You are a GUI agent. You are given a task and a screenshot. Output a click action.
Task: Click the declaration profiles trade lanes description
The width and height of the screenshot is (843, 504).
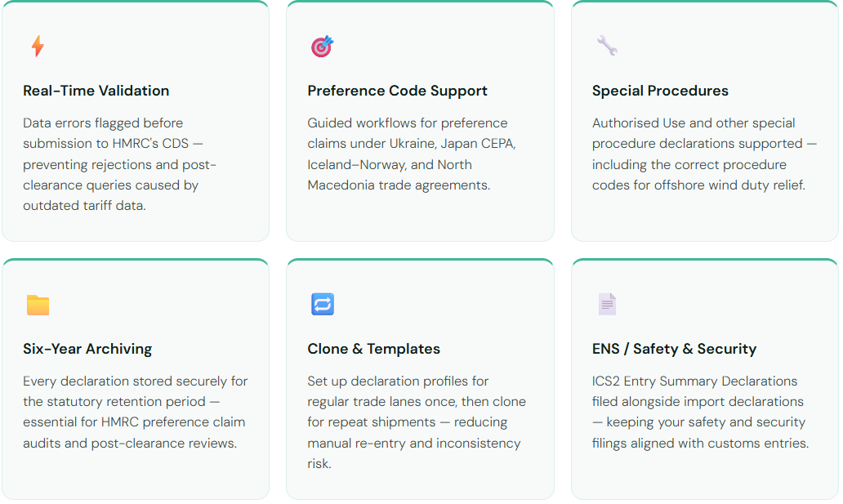point(417,422)
